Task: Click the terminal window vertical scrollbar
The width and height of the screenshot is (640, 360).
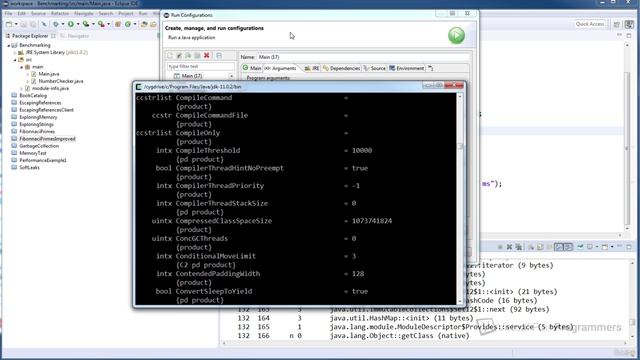Action: (x=460, y=199)
